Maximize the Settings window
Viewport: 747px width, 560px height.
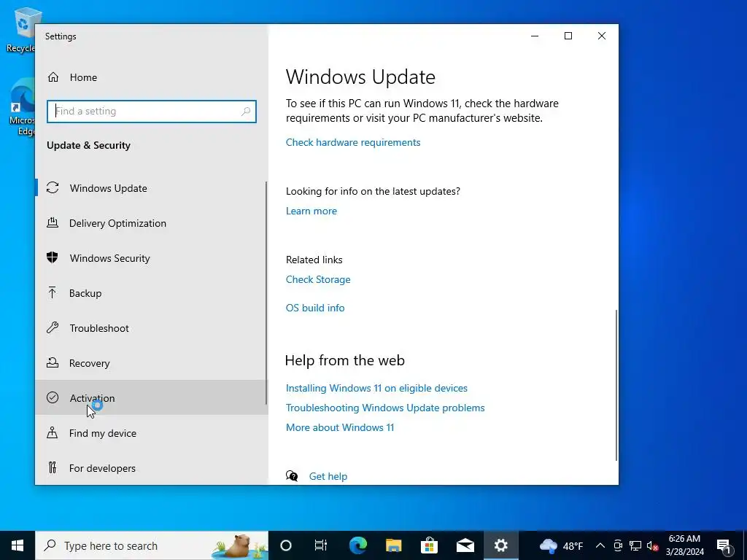(x=568, y=36)
